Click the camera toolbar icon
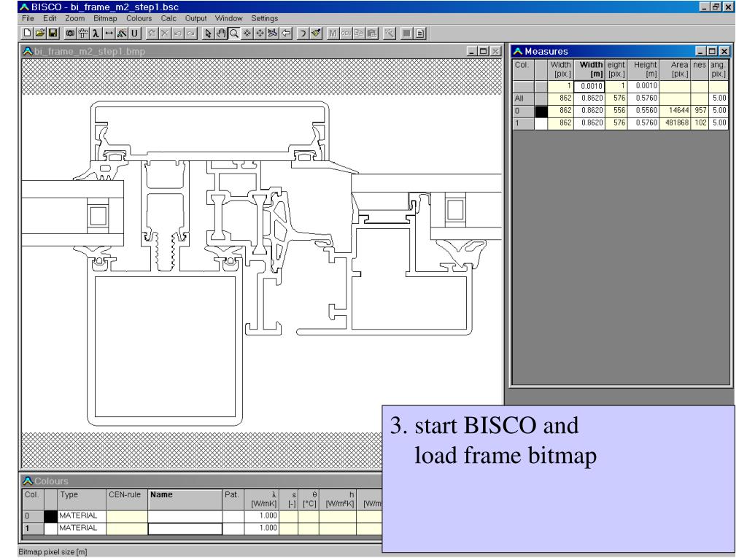 tap(70, 34)
